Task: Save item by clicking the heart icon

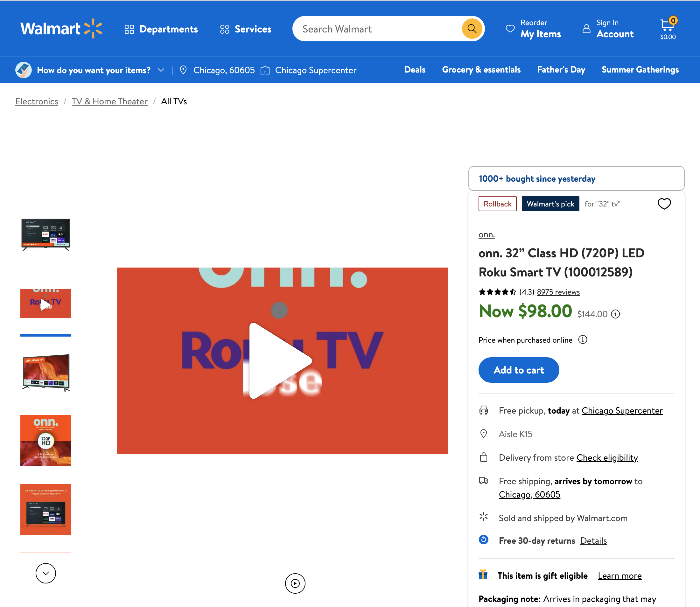Action: click(x=664, y=204)
